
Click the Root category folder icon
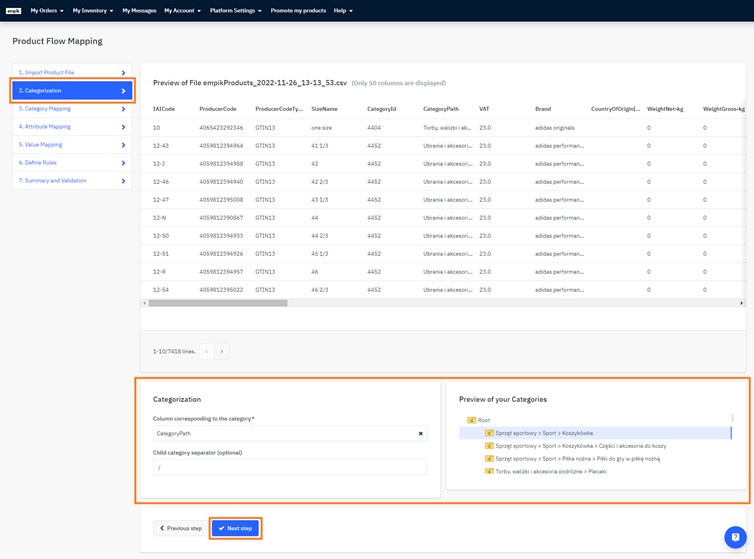click(472, 420)
